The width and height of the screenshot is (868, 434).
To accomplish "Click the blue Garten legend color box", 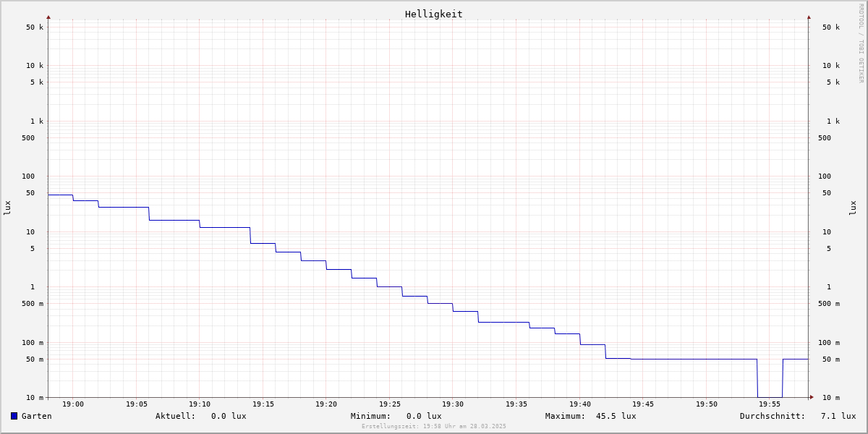I will (14, 416).
